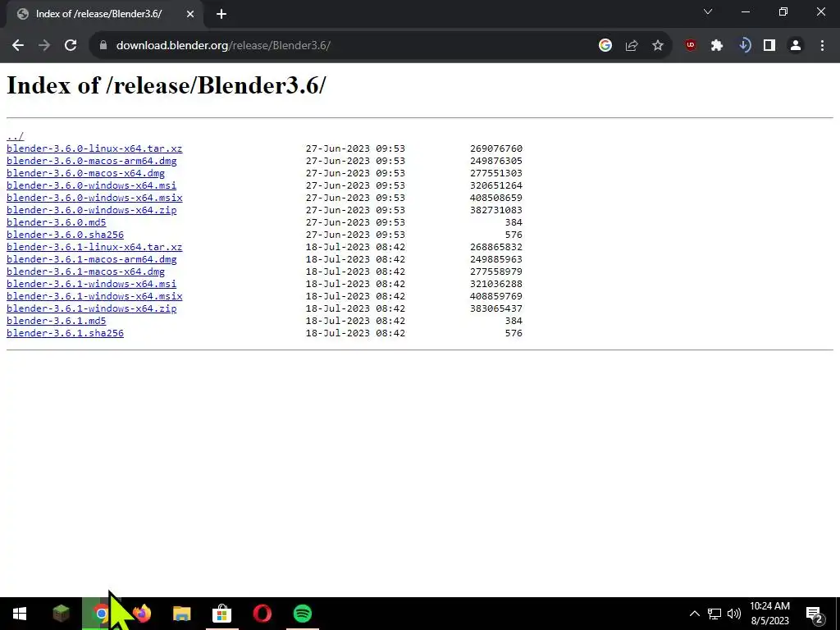Show hidden system tray icons

[x=694, y=614]
